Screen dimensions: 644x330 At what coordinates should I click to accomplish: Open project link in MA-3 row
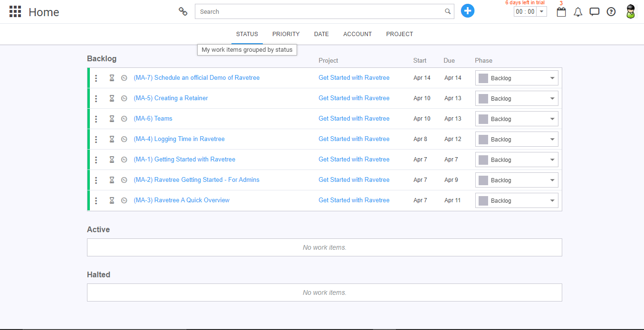click(x=354, y=200)
